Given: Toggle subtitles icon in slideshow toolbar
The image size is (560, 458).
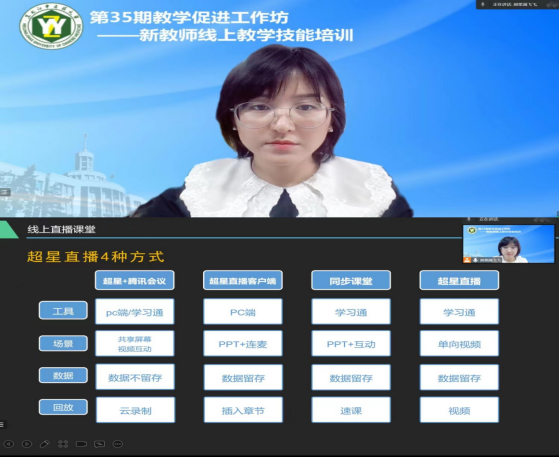Looking at the screenshot, I should point(99,444).
